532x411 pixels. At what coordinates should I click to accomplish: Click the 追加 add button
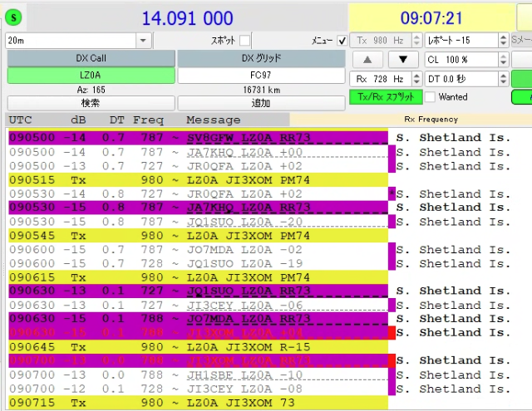pos(261,103)
